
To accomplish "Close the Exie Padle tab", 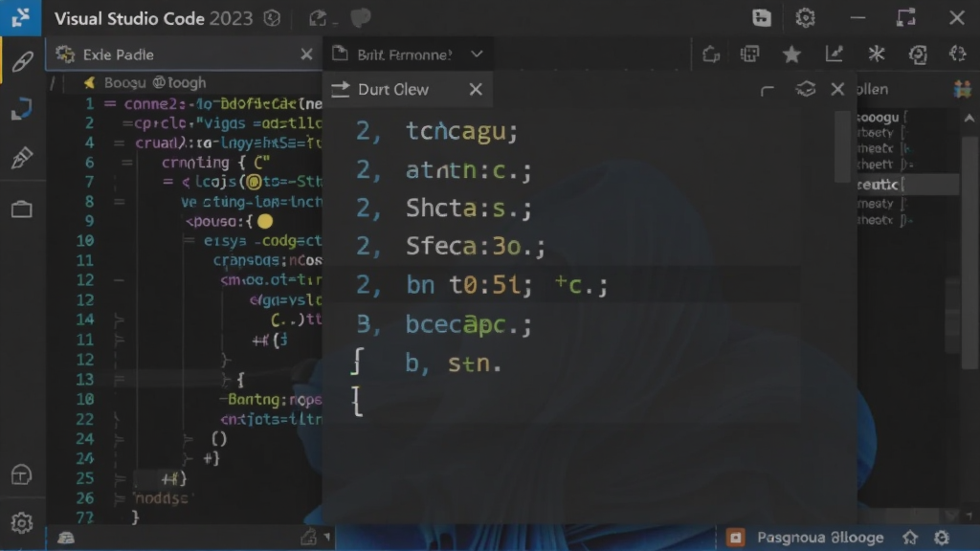I will [x=306, y=55].
